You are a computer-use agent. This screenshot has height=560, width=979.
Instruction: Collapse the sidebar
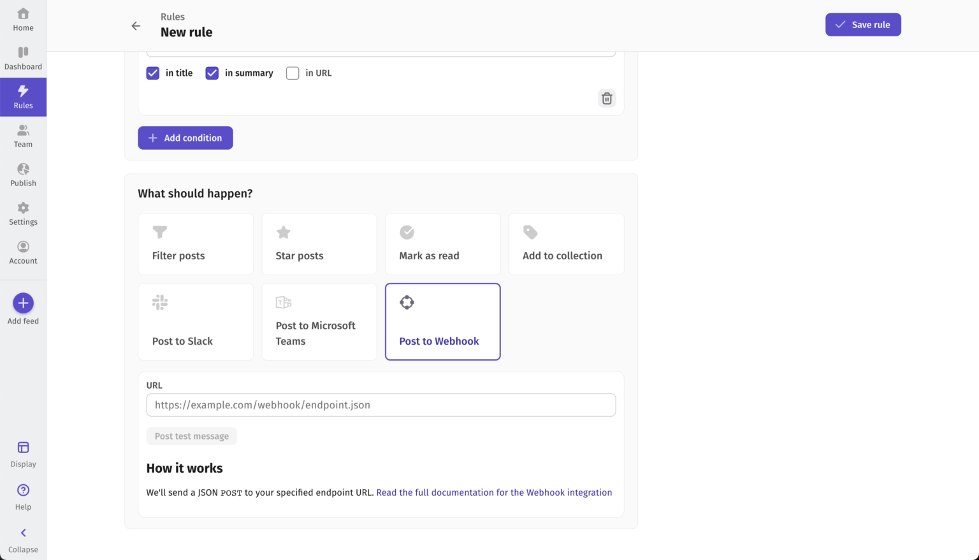[23, 538]
